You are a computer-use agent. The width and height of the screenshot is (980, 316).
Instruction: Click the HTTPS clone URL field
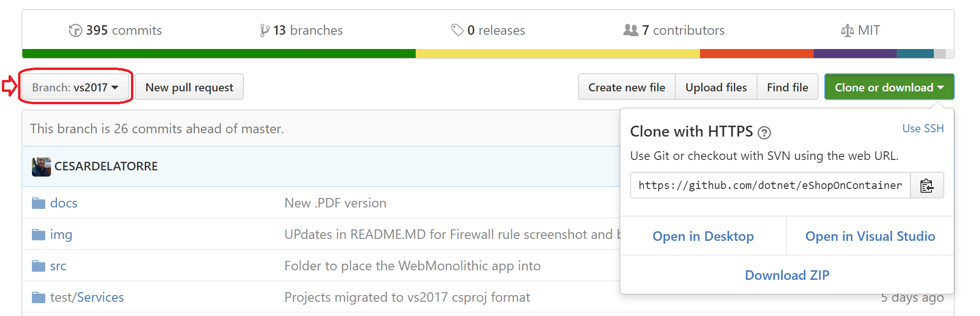tap(770, 186)
